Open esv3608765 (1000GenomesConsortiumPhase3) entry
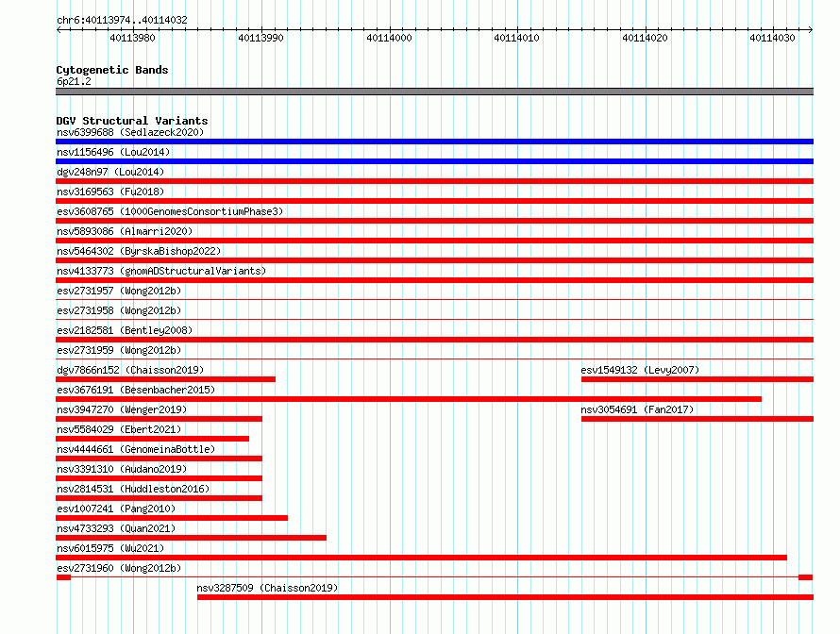Screen dimensions: 840x634 tap(170, 211)
